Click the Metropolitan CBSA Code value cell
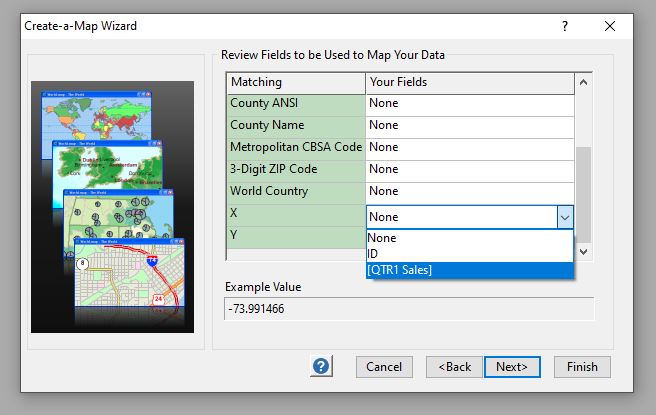The height and width of the screenshot is (415, 656). coord(469,147)
